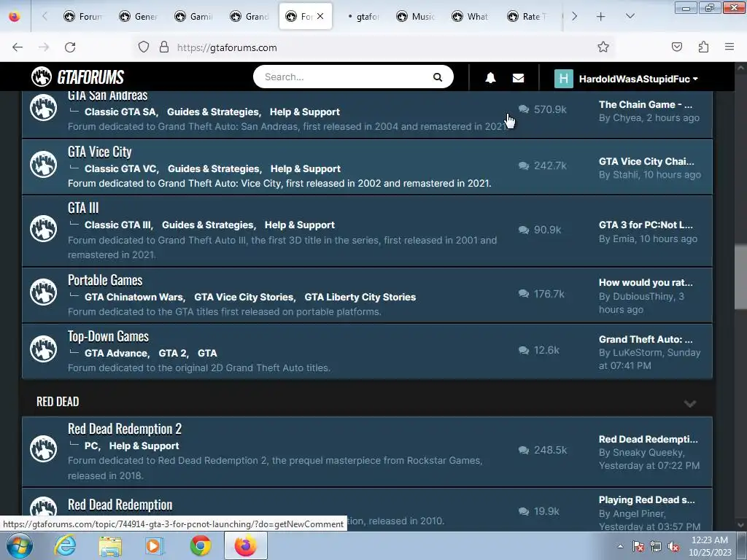Click user LuKeStorm in Top-Down row

tap(637, 352)
